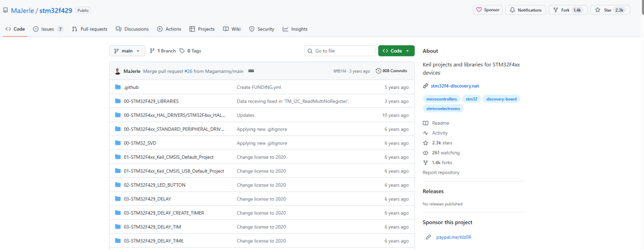Viewport: 644px width, 250px height.
Task: Star the stm32f429 repository
Action: point(610,10)
